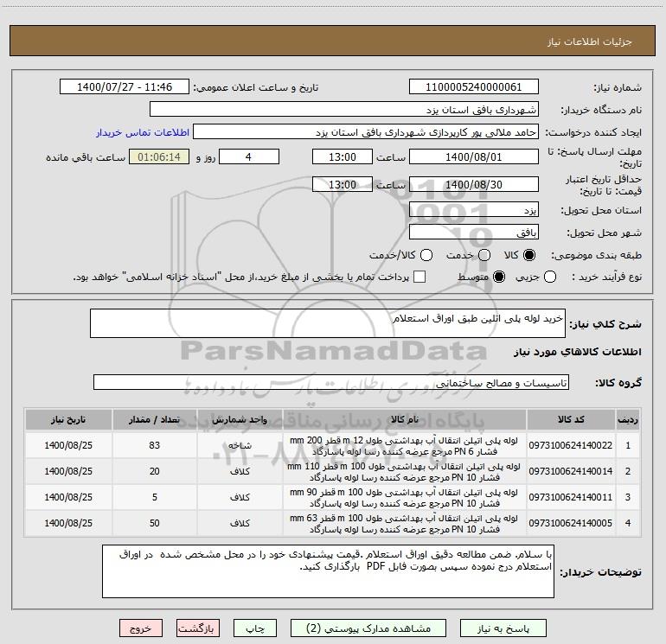Click the نام کالا column header
Screen dimensions: 666x644
405,419
